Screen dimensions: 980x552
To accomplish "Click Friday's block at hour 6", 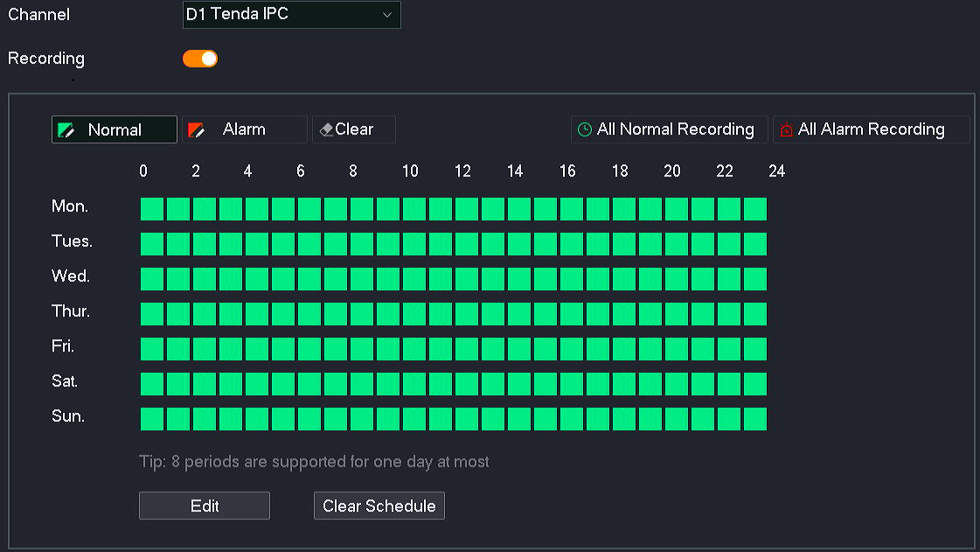I will tap(309, 349).
